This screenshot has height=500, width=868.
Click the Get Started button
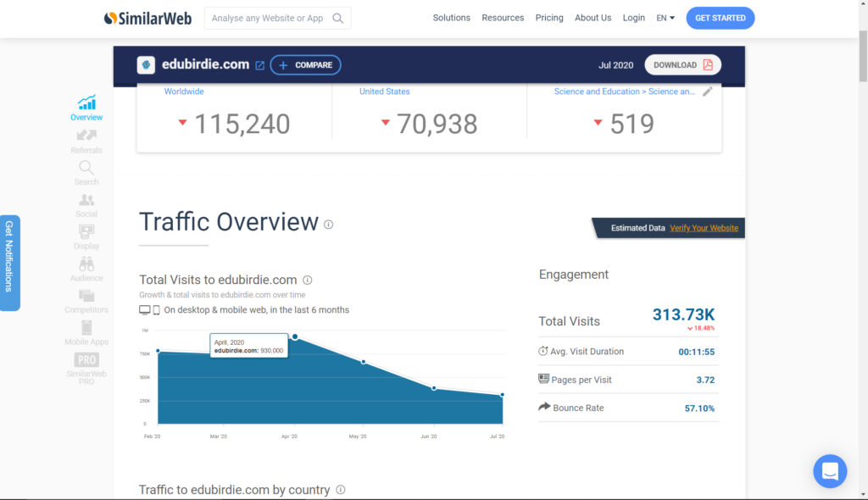(x=720, y=18)
